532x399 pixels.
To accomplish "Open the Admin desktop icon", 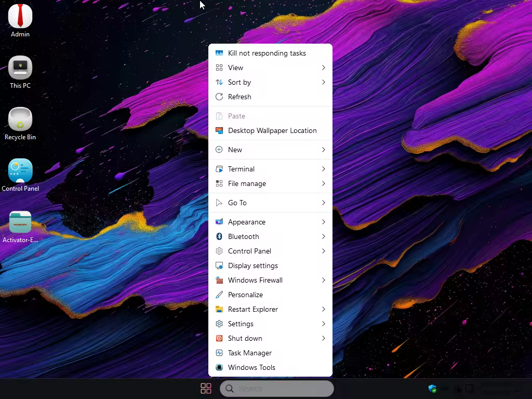I will (x=20, y=17).
